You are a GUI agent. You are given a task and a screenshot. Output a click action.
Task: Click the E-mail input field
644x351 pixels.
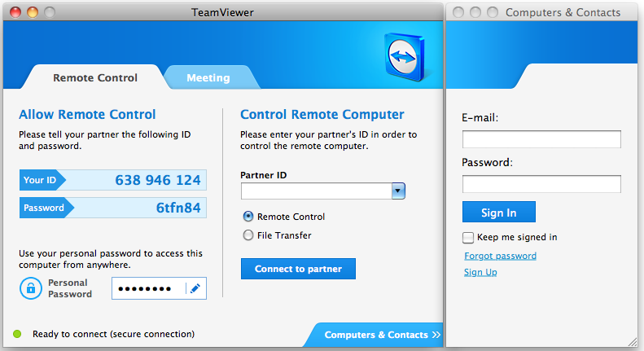pyautogui.click(x=541, y=139)
